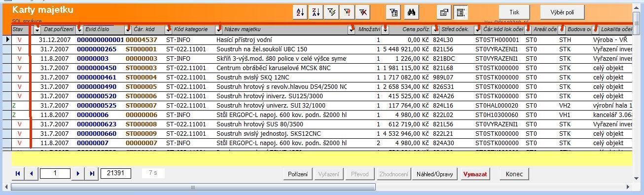The width and height of the screenshot is (644, 195).
Task: Click the record selector arrow of first row
Action: (7, 39)
